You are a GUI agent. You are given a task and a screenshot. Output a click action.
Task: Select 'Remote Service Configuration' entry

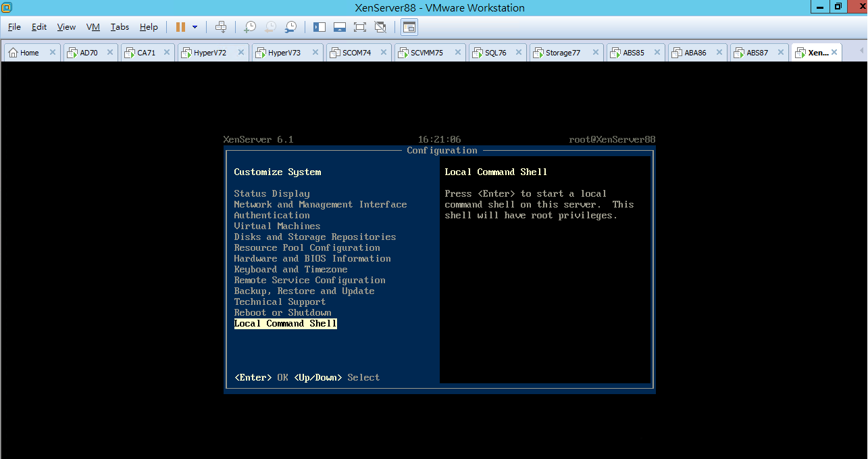coord(309,280)
